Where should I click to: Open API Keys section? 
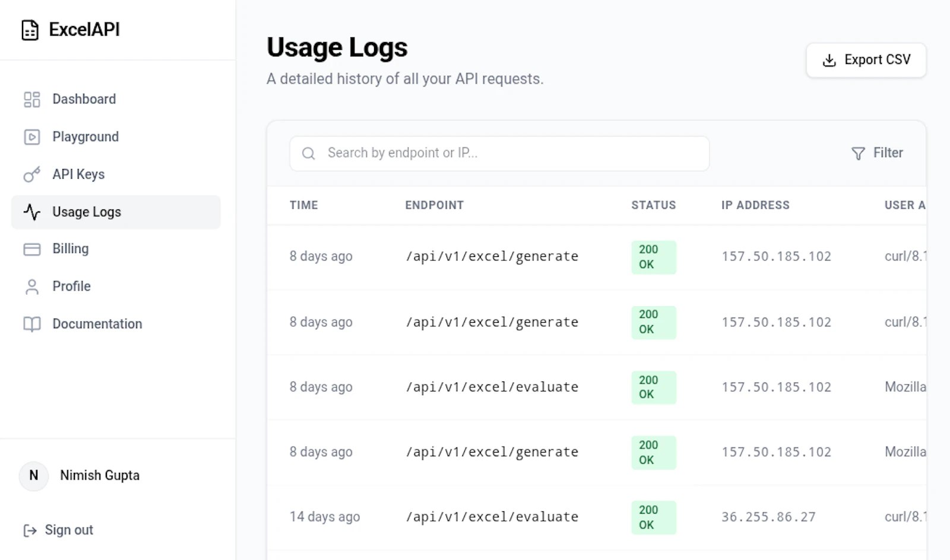(116, 174)
